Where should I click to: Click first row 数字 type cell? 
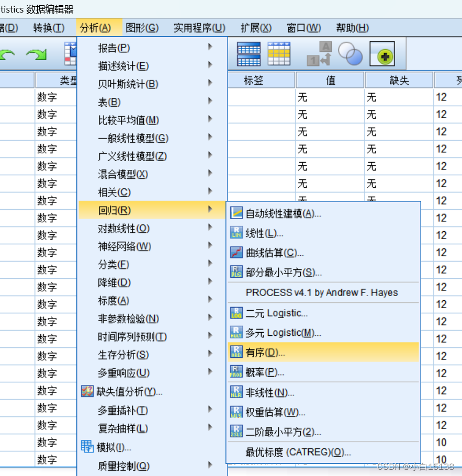click(x=56, y=97)
